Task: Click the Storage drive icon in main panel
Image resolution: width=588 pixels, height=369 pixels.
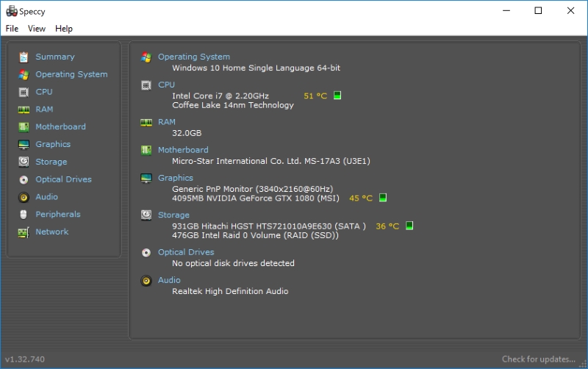Action: click(146, 215)
